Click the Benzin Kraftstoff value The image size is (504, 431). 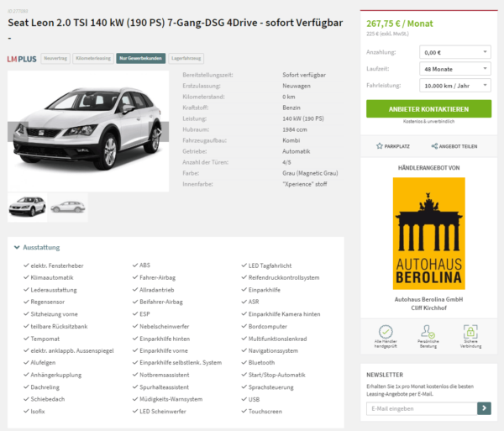[x=291, y=108]
